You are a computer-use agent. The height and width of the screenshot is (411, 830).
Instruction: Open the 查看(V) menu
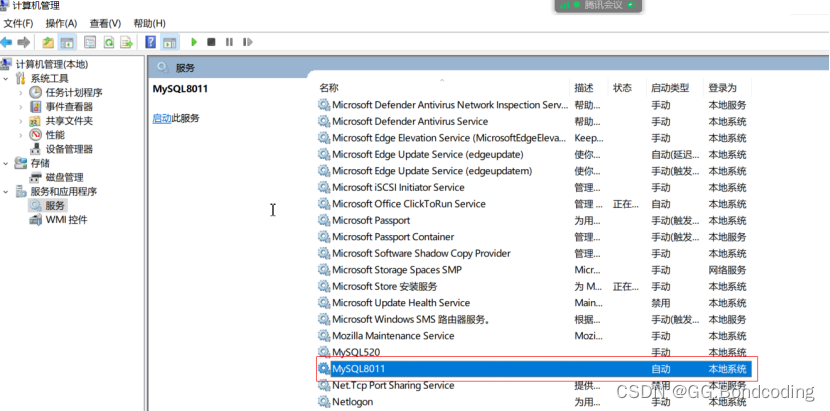point(105,23)
